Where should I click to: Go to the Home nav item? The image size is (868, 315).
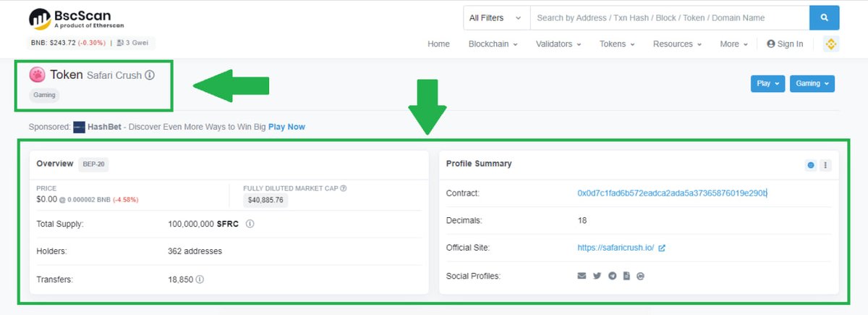click(x=438, y=44)
